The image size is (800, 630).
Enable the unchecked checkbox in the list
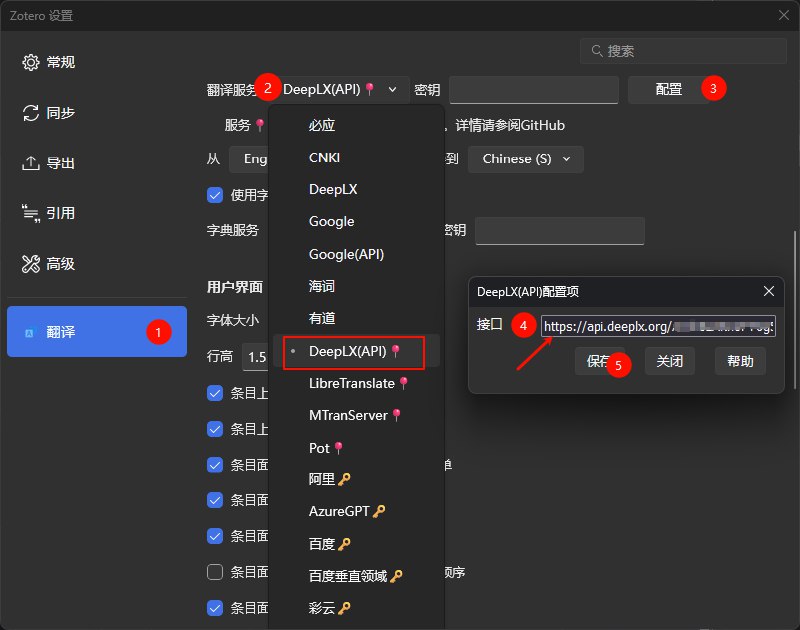coord(214,572)
